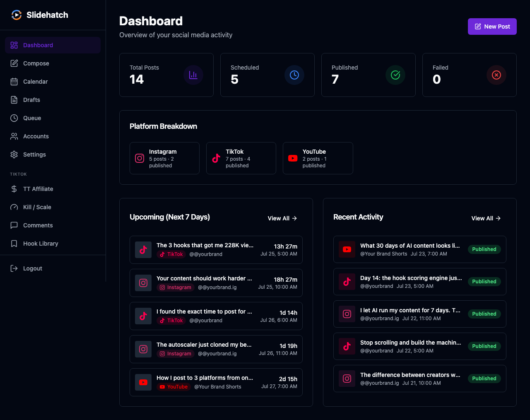Screen dimensions: 530x420
Task: Click the Published checkmark icon
Action: (395, 75)
